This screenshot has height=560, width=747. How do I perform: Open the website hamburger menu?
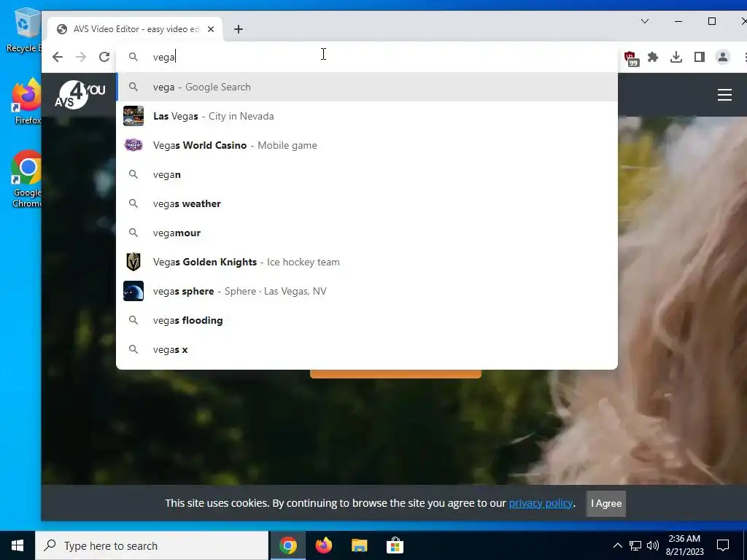(724, 95)
